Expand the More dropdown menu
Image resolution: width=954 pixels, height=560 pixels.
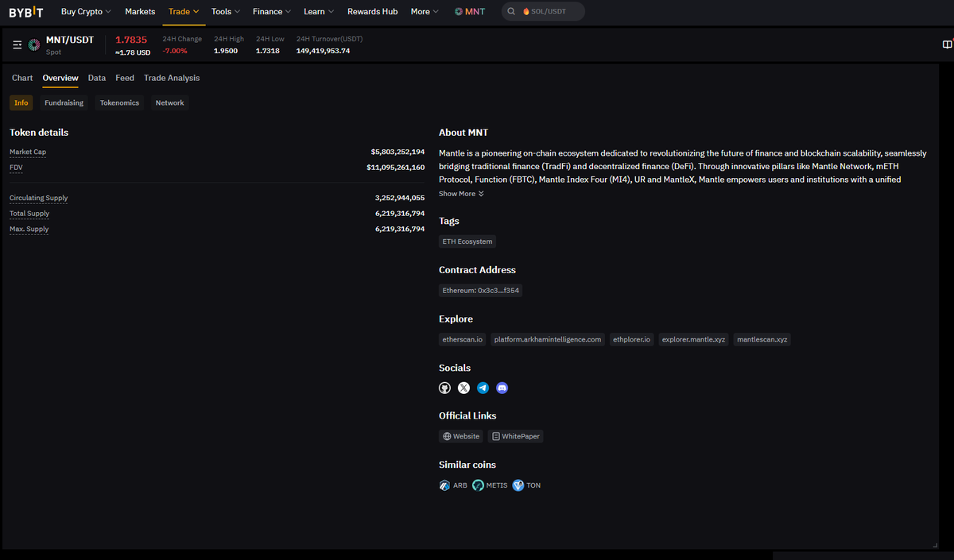425,11
